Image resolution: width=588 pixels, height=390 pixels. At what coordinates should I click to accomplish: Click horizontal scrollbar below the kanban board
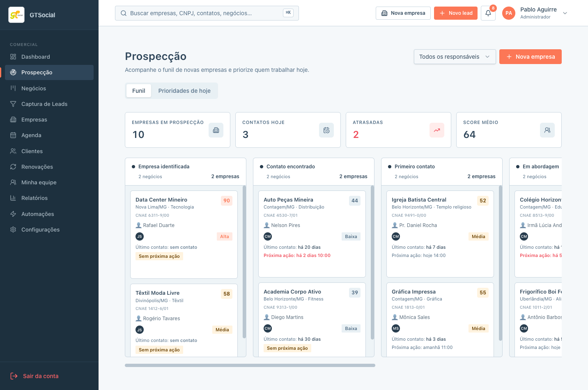click(250, 365)
